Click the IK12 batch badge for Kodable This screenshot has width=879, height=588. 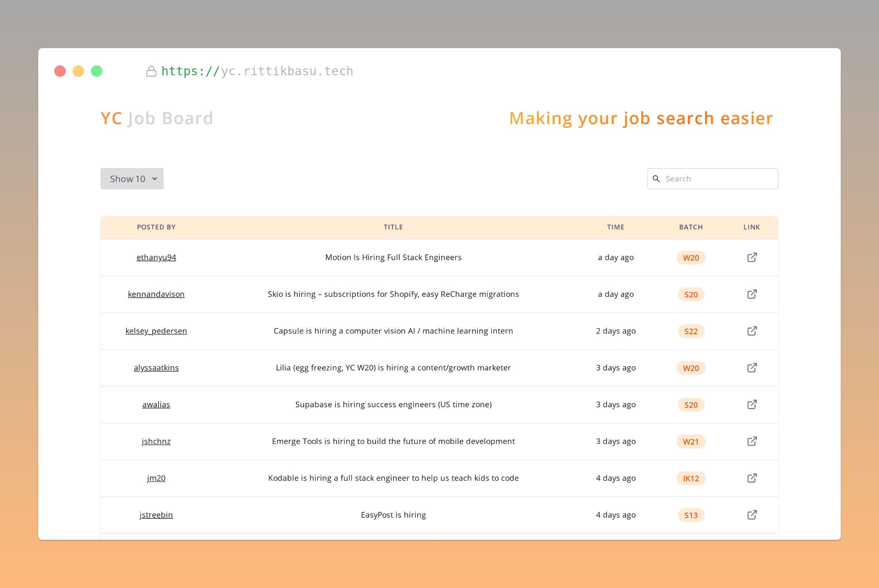click(x=691, y=478)
